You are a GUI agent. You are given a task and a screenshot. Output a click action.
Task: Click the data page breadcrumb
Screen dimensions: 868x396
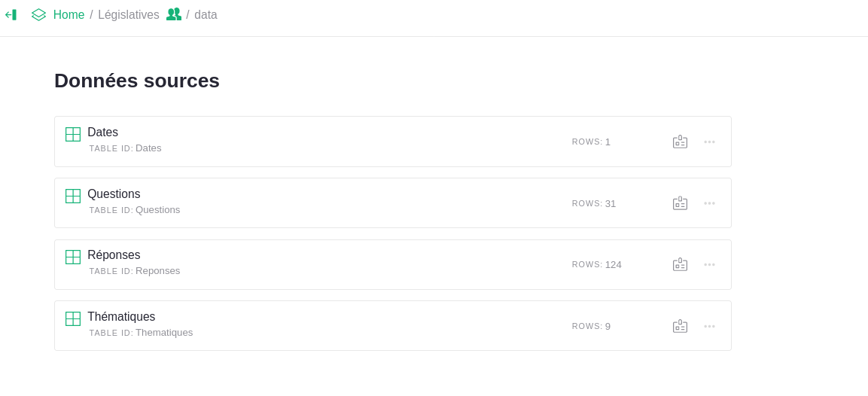coord(206,15)
